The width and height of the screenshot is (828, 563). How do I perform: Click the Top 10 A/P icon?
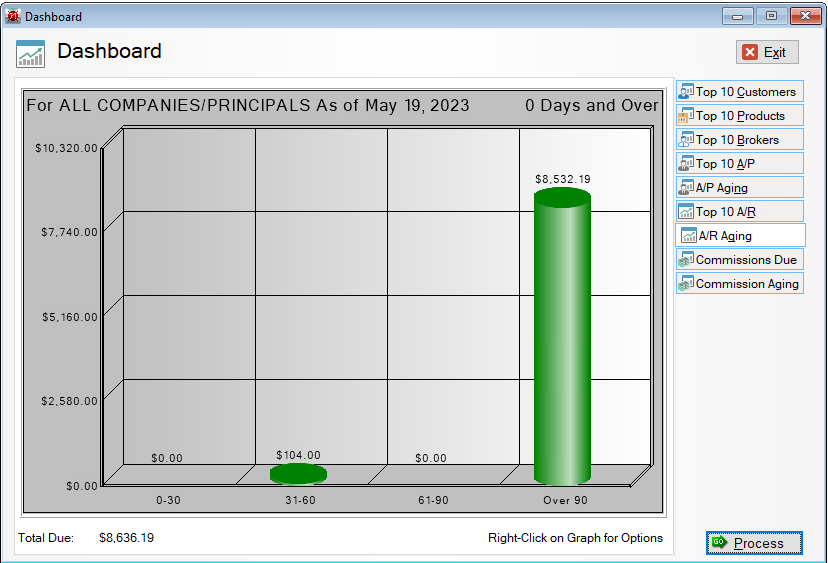coord(685,164)
